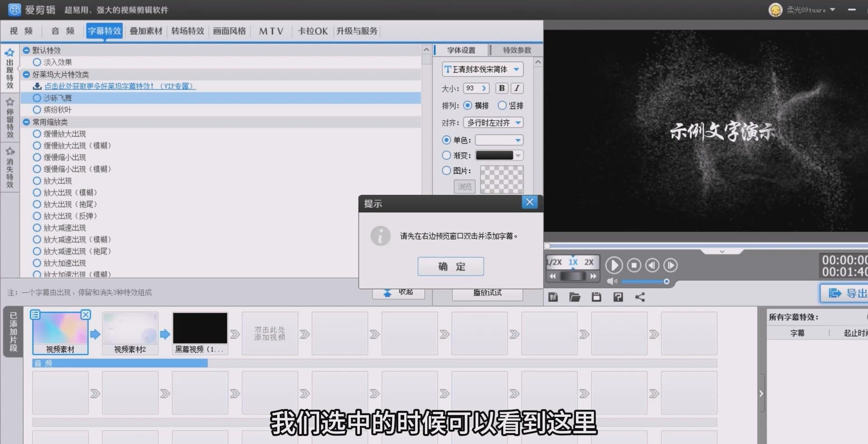Click the fast-forward speed arrow
Viewport: 868px width, 444px height.
tap(593, 276)
